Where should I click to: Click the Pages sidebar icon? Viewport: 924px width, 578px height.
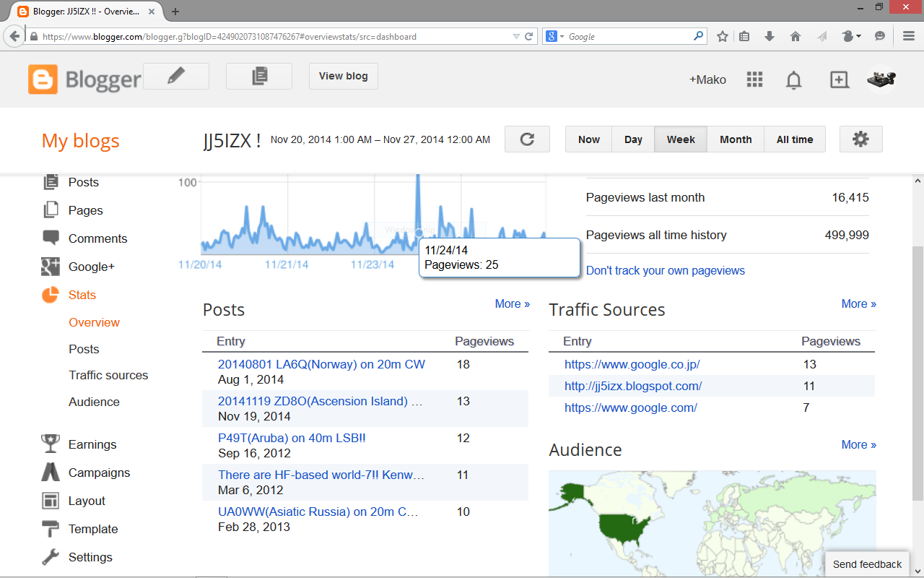(x=51, y=210)
